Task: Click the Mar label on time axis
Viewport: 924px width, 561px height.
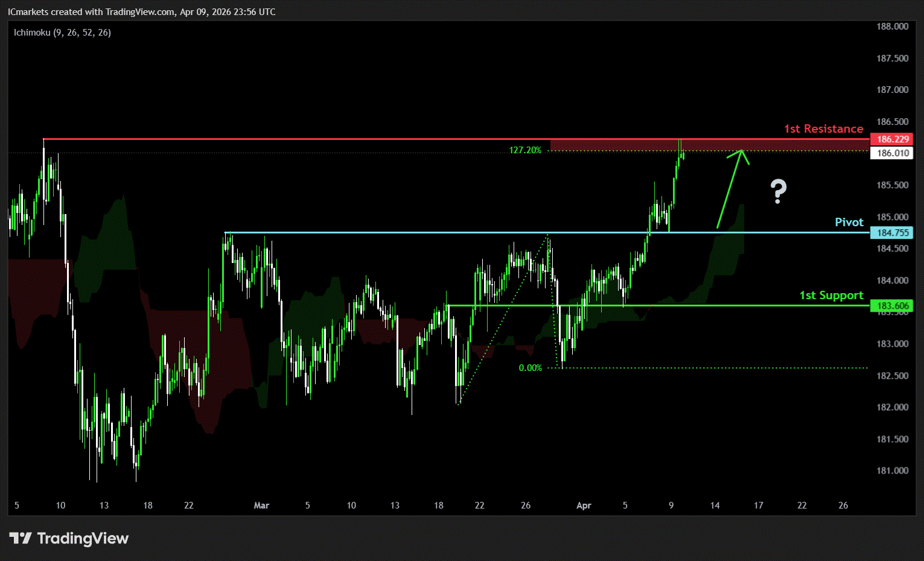Action: click(x=261, y=506)
